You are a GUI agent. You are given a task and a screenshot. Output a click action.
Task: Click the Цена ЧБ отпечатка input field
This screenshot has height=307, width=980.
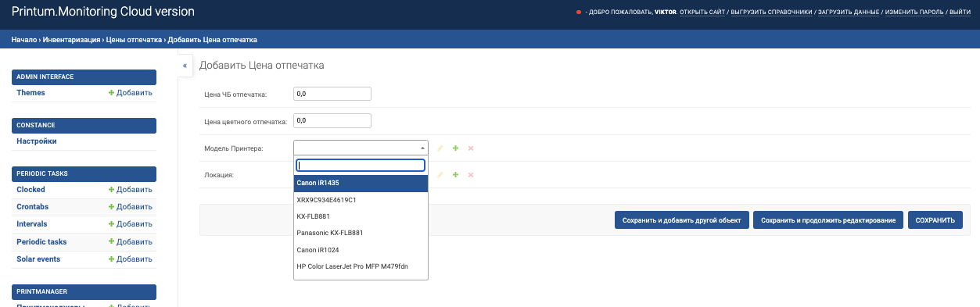332,94
